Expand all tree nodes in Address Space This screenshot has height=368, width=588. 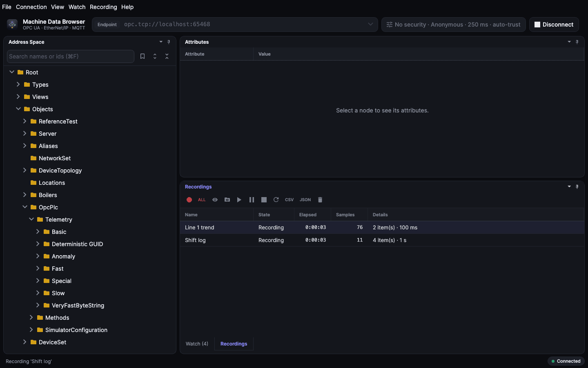(155, 56)
